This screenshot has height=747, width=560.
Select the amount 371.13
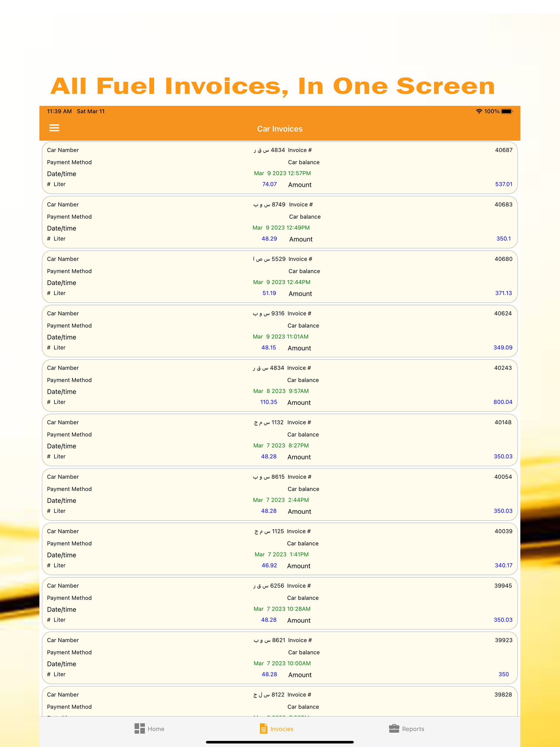503,293
